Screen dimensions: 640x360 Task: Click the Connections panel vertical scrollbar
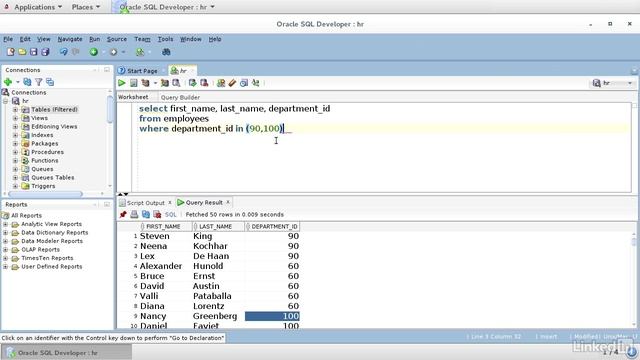click(x=110, y=109)
